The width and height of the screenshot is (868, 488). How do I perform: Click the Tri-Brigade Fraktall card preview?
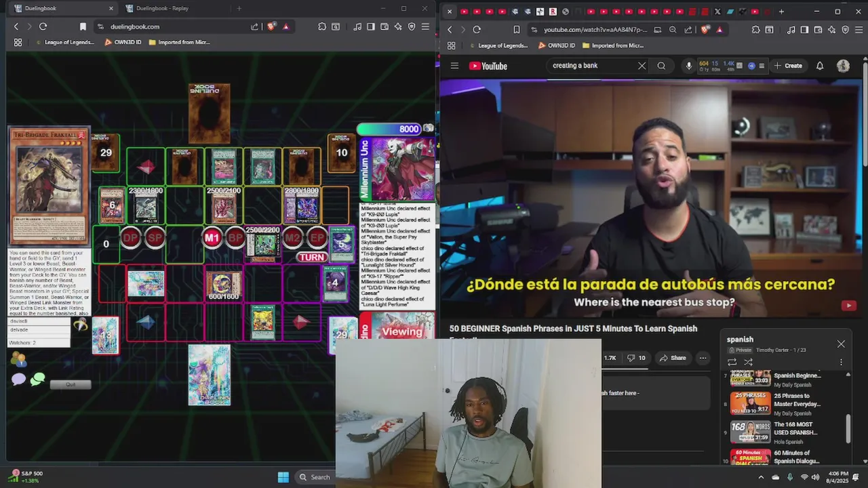pyautogui.click(x=49, y=186)
